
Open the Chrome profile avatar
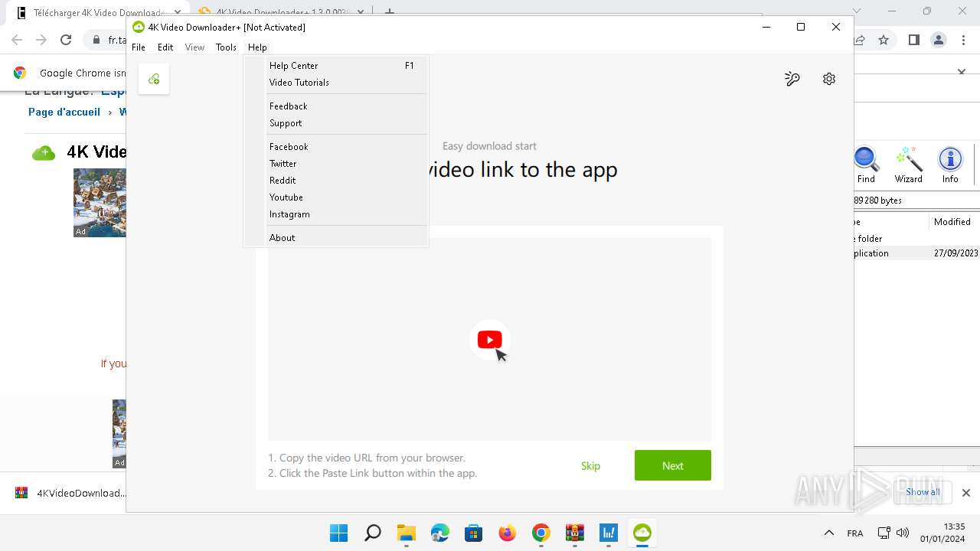(939, 40)
